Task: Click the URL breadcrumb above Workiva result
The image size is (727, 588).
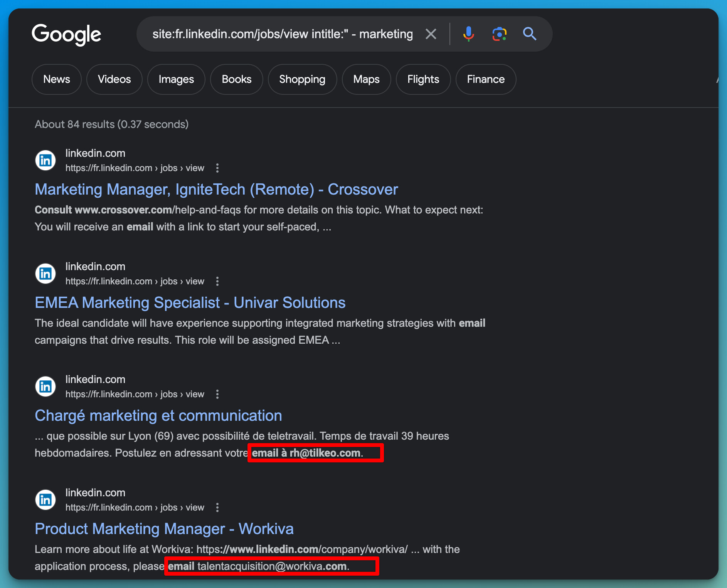Action: click(x=135, y=507)
